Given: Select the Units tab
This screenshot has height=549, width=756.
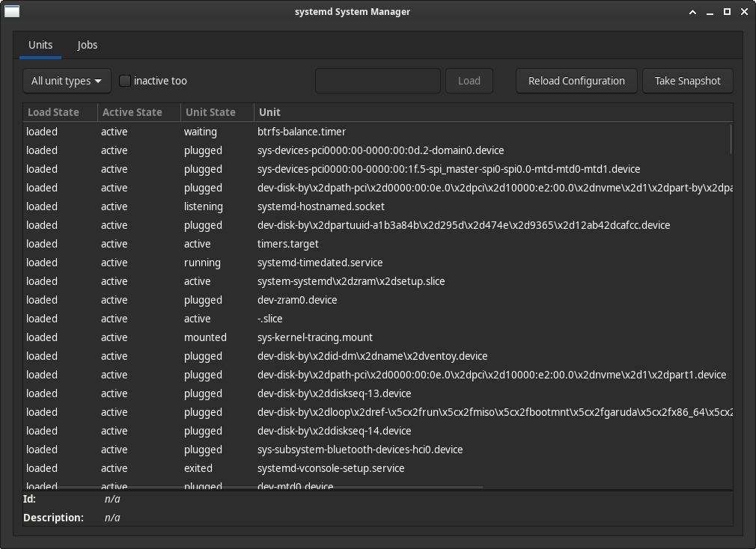Looking at the screenshot, I should click(x=40, y=45).
